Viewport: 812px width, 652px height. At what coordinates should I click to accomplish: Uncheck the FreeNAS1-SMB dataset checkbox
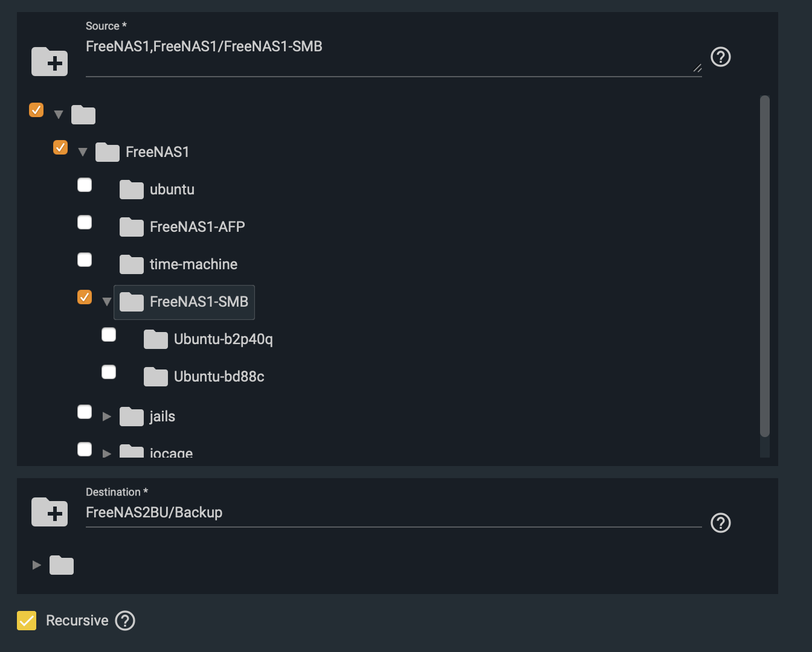point(85,297)
